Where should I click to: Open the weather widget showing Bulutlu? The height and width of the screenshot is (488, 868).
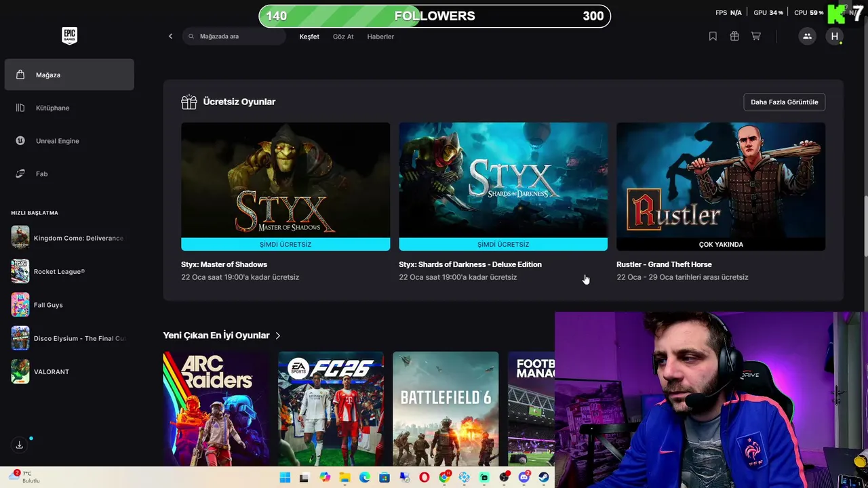pos(24,477)
